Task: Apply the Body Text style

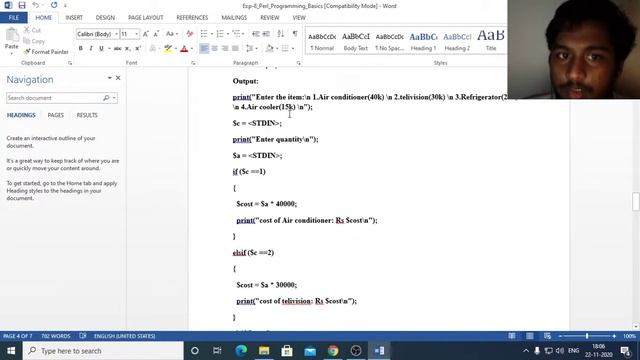Action: tap(356, 41)
